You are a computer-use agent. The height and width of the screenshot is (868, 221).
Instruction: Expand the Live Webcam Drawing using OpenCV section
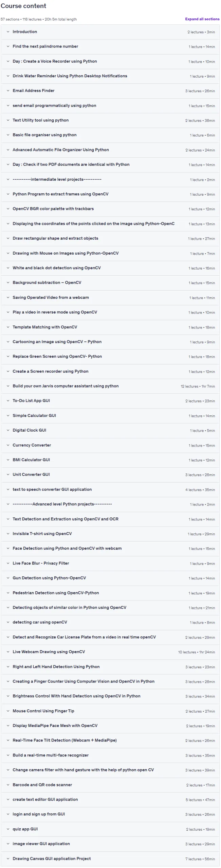click(110, 652)
